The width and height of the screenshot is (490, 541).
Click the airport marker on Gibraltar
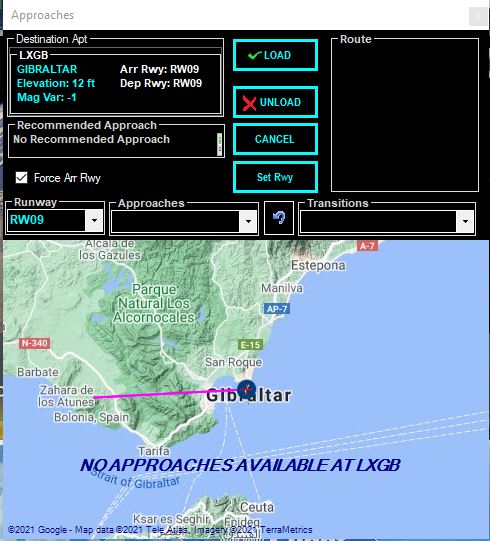click(x=247, y=390)
